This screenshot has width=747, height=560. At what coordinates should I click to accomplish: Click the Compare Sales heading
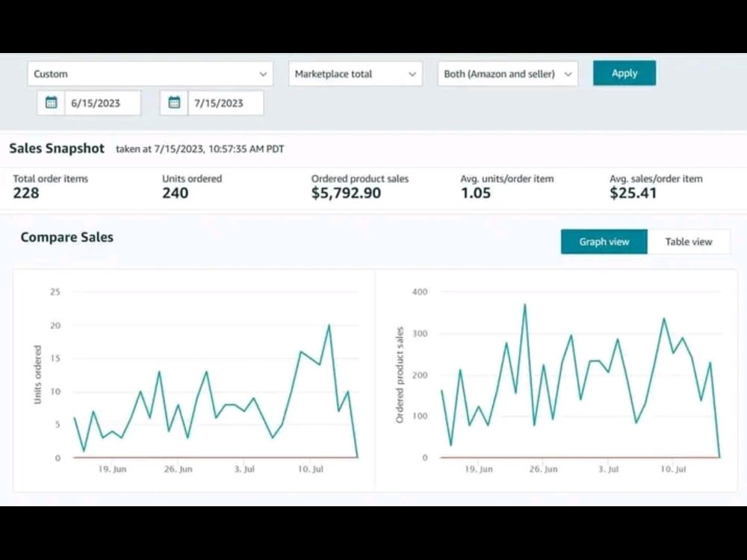pos(66,237)
